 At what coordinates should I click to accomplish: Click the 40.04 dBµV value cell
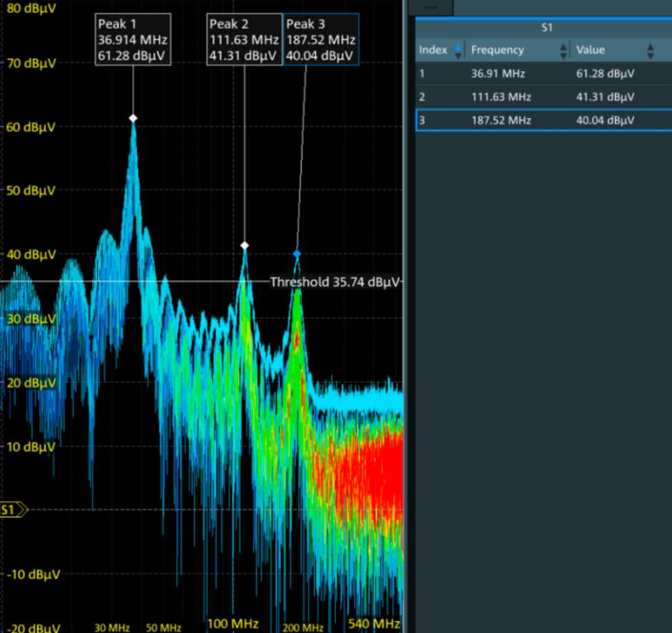tap(605, 120)
